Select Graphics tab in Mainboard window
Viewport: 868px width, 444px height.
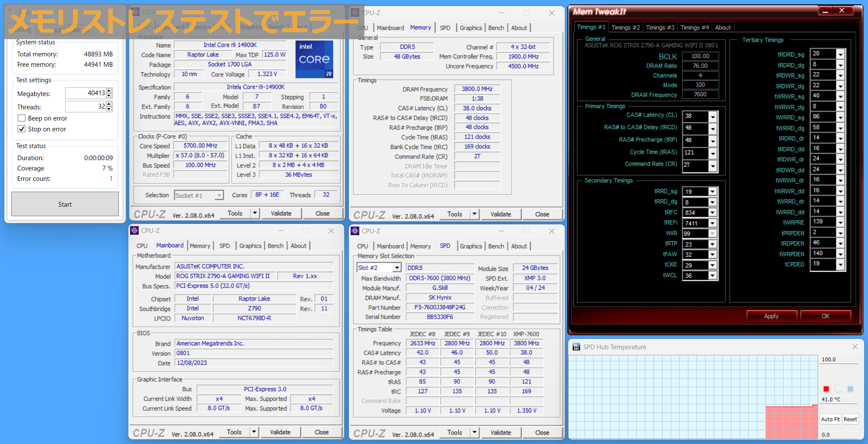click(x=250, y=246)
